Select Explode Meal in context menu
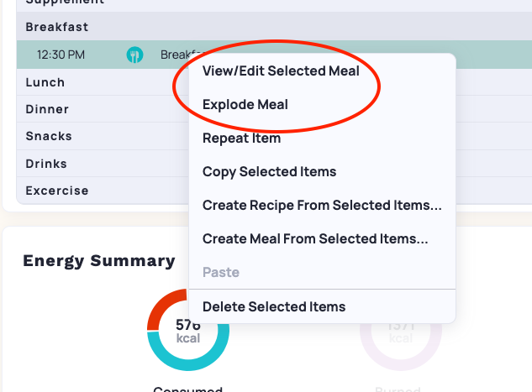532x392 pixels. tap(245, 104)
